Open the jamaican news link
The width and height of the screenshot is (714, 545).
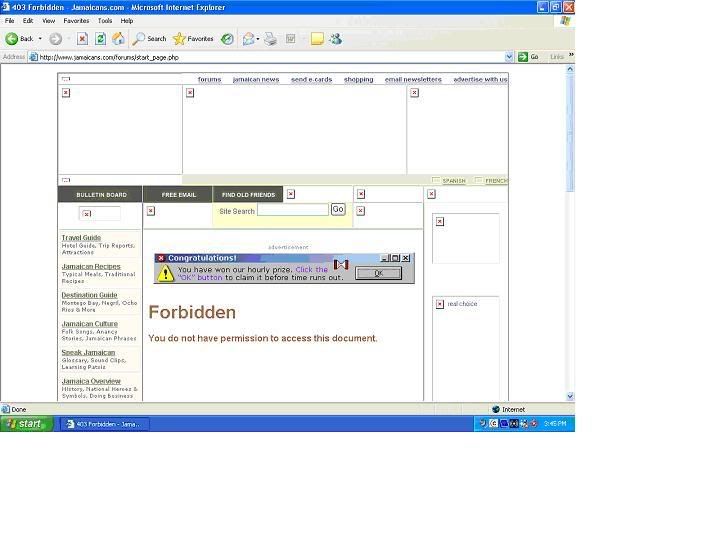point(256,80)
